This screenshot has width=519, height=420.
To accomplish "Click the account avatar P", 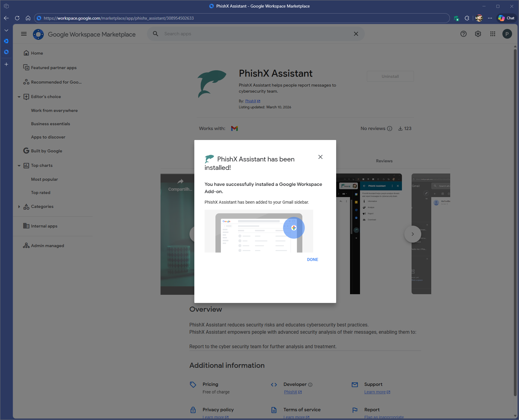I will (507, 34).
